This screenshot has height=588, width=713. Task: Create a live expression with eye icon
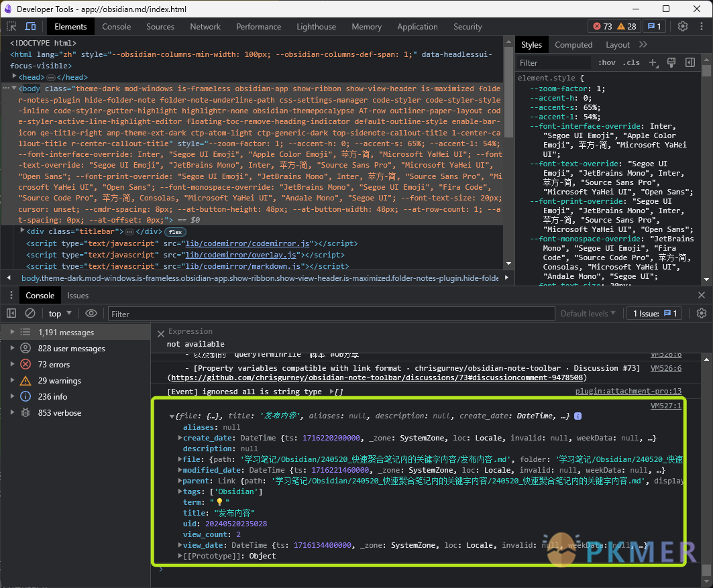pos(91,313)
